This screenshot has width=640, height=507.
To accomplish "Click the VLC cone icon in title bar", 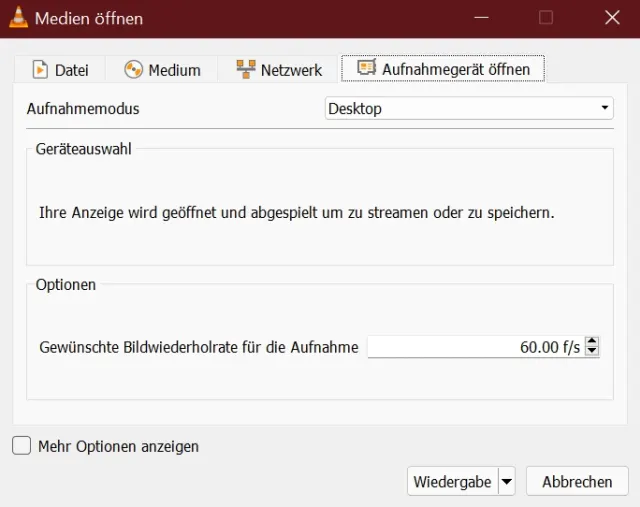I will tap(18, 18).
